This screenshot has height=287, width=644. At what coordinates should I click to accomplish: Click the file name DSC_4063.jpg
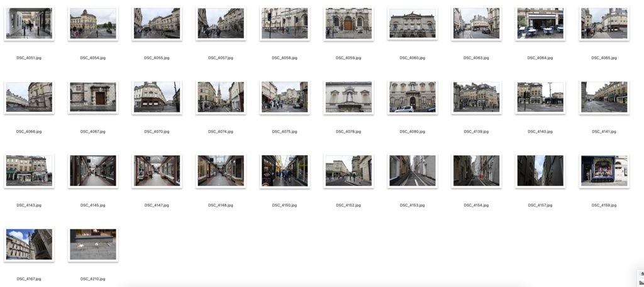pyautogui.click(x=476, y=58)
